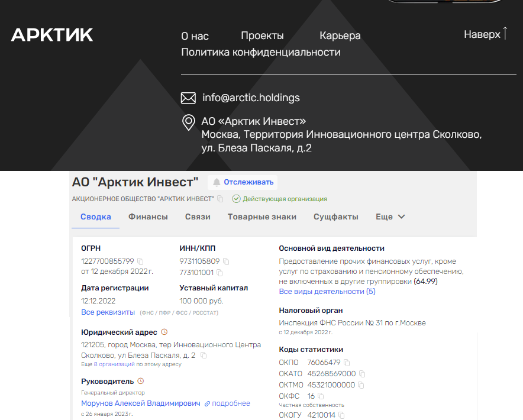Screen dimensions: 523x420
Task: Open the О нас menu item
Action: [x=195, y=35]
